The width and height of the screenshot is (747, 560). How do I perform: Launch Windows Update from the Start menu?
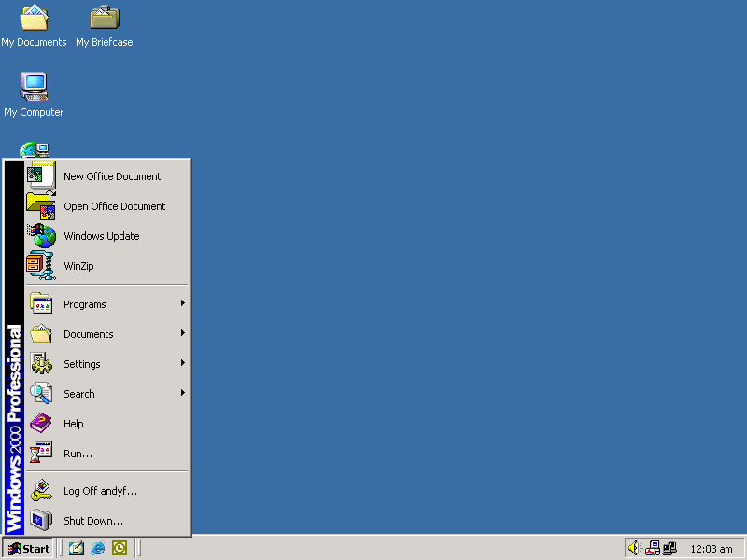(107, 236)
